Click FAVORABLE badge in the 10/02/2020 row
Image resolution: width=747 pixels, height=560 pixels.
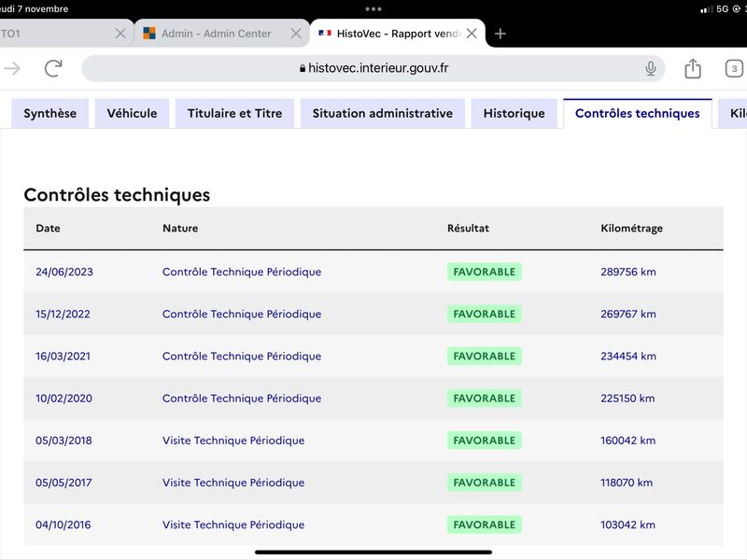[484, 399]
